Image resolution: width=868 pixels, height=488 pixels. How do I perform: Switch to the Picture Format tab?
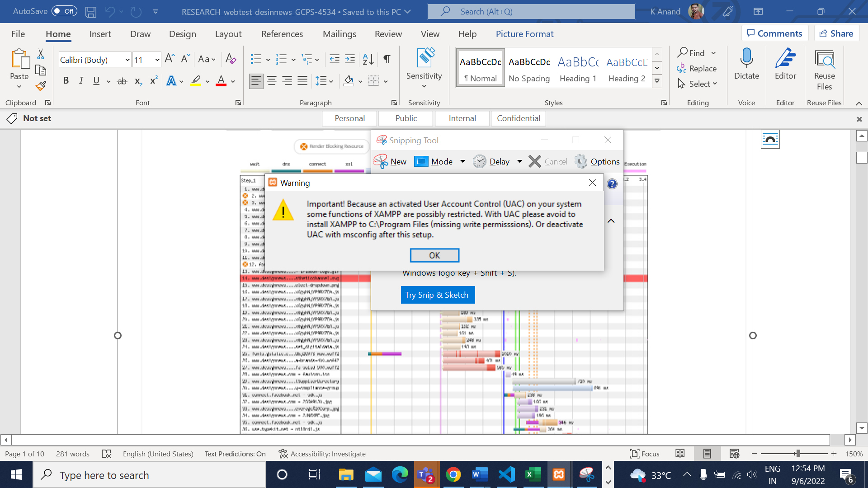[x=524, y=34]
